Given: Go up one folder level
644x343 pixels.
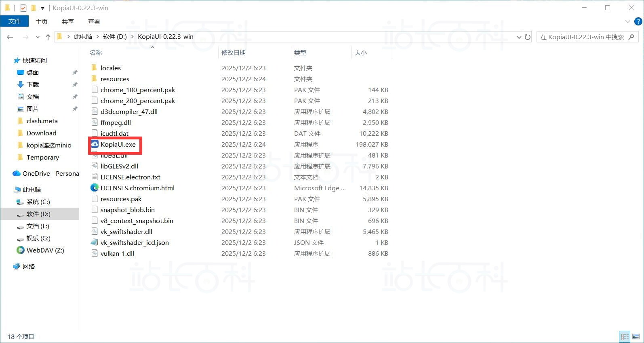Looking at the screenshot, I should tap(48, 37).
